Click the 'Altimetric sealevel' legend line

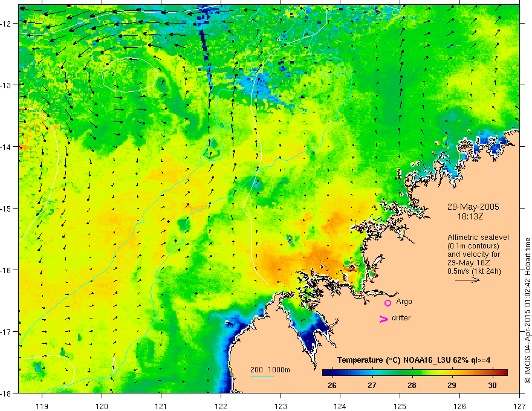478,238
